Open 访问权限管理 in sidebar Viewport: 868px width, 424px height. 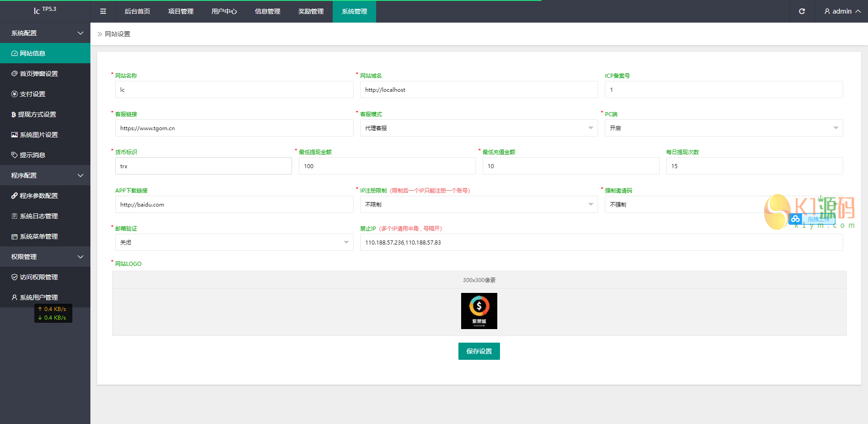tap(45, 277)
